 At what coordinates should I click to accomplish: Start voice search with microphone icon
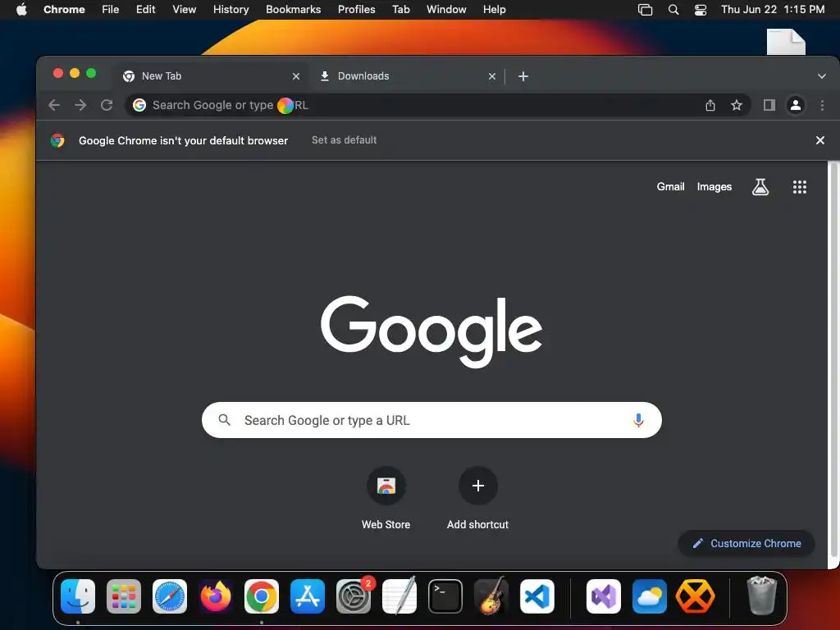pos(638,420)
